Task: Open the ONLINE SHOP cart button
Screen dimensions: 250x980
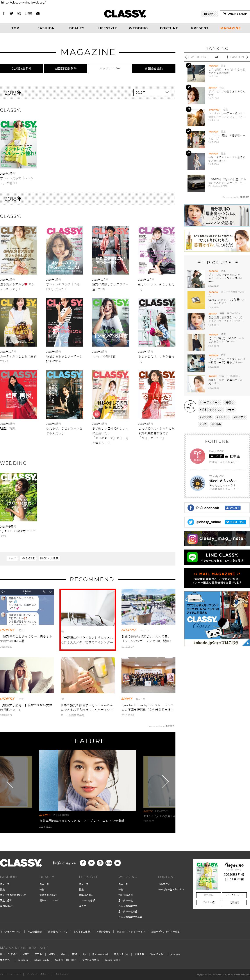Action: [235, 14]
